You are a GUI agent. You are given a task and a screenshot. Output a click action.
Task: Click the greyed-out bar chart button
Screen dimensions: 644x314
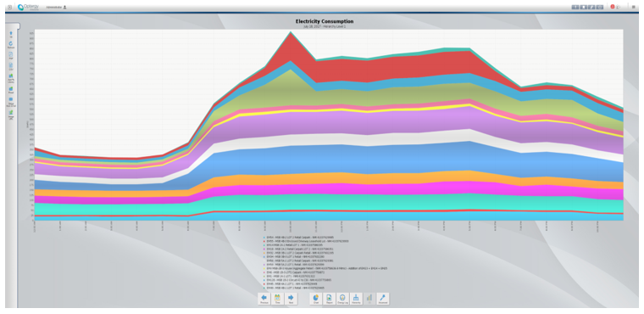tap(369, 299)
